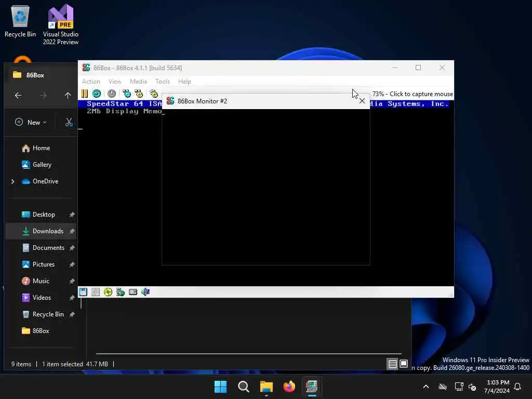Open the New dropdown in File Explorer
This screenshot has width=532, height=399.
[31, 122]
